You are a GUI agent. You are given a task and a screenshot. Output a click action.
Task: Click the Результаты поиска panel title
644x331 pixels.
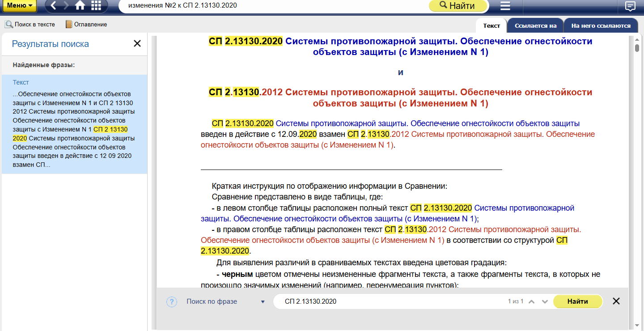(x=51, y=44)
